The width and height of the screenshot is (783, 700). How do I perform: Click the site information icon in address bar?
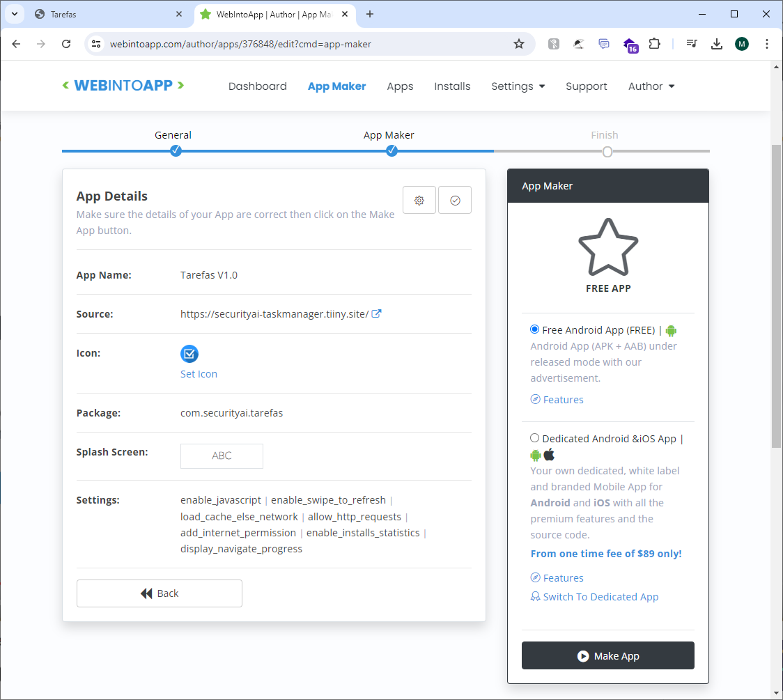(96, 44)
